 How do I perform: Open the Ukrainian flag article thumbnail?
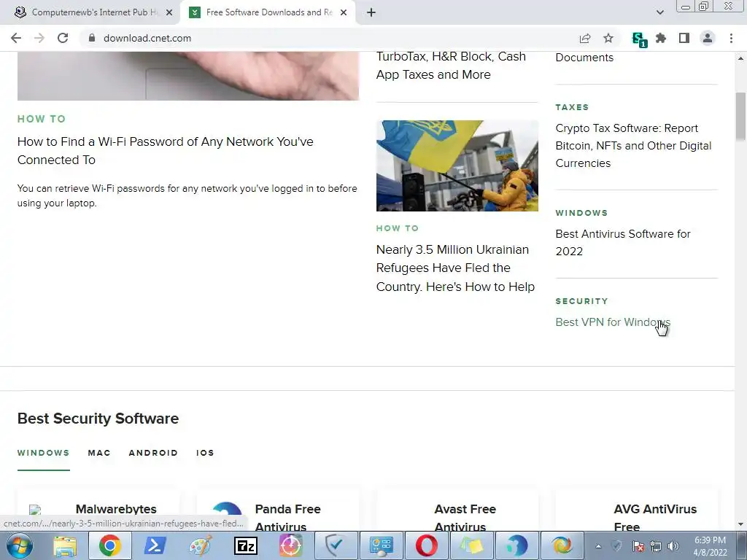pos(457,166)
